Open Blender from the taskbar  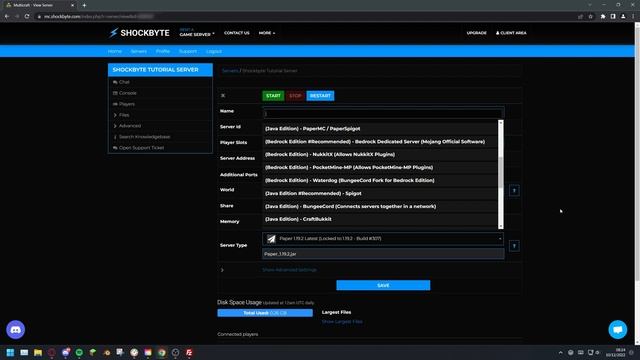point(107,352)
